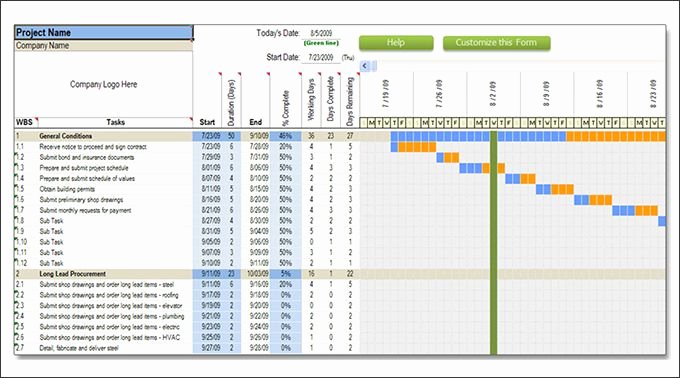The width and height of the screenshot is (680, 378).
Task: Click the Gantt bar for Submit bond and insurance documents
Action: click(448, 157)
